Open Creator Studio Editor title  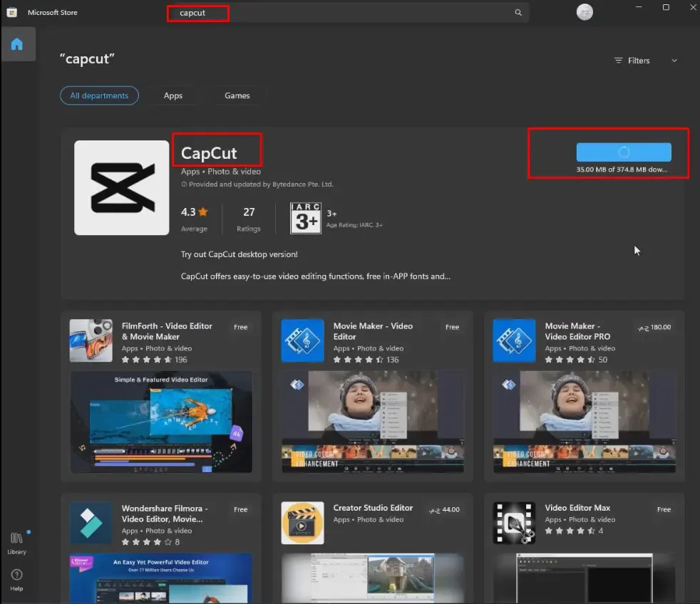(x=374, y=508)
